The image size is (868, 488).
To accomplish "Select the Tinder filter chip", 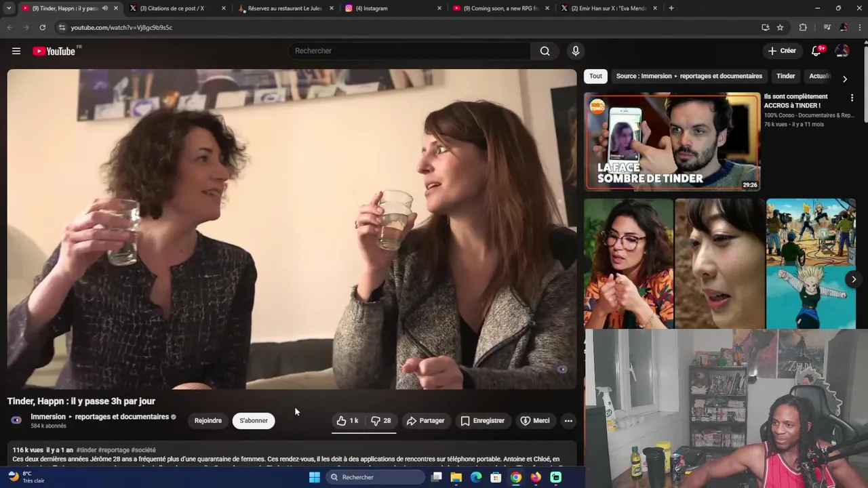I will [x=785, y=76].
